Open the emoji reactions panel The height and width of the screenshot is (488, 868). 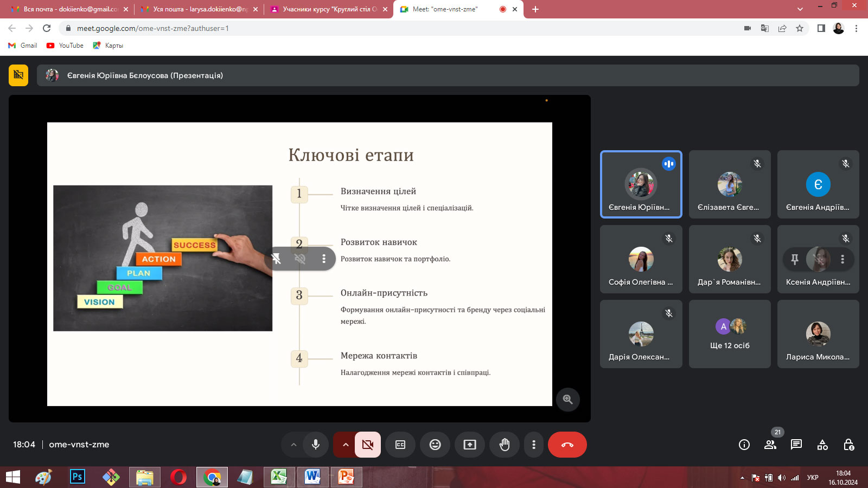pos(435,445)
